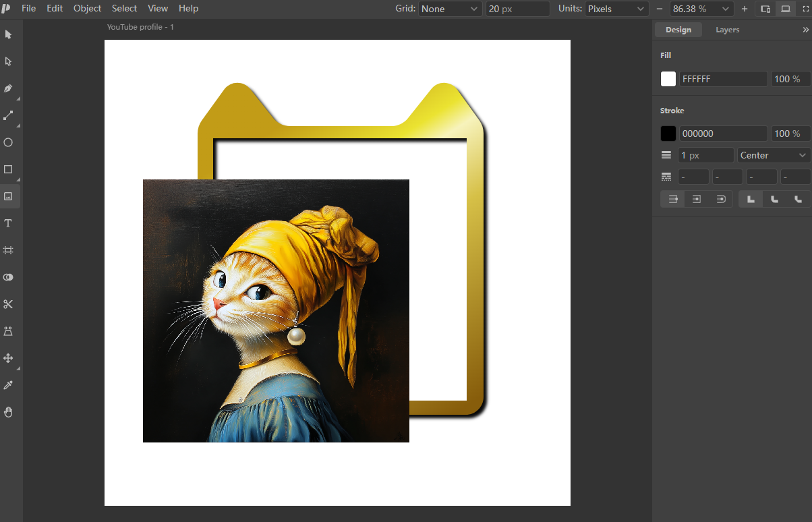Activate the Direct Select white arrow
812x522 pixels.
[x=8, y=61]
